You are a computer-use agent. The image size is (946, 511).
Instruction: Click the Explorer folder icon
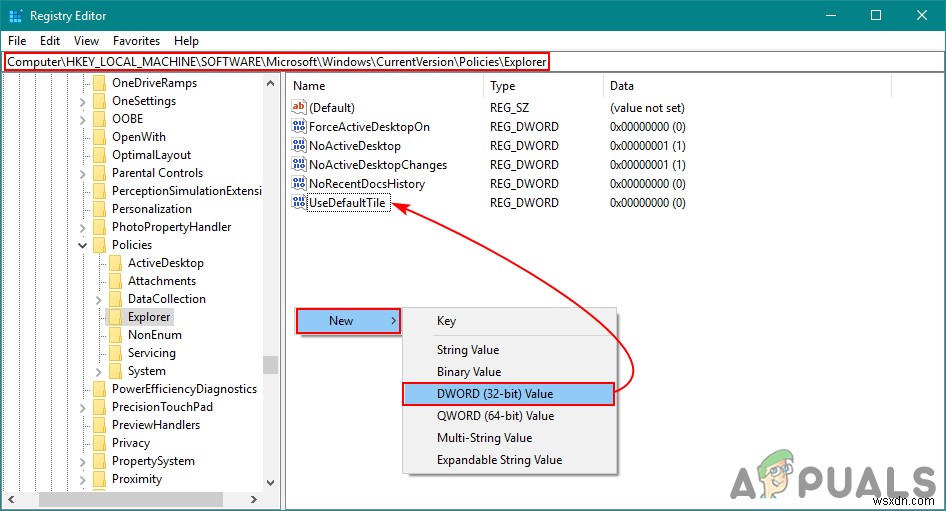point(115,317)
